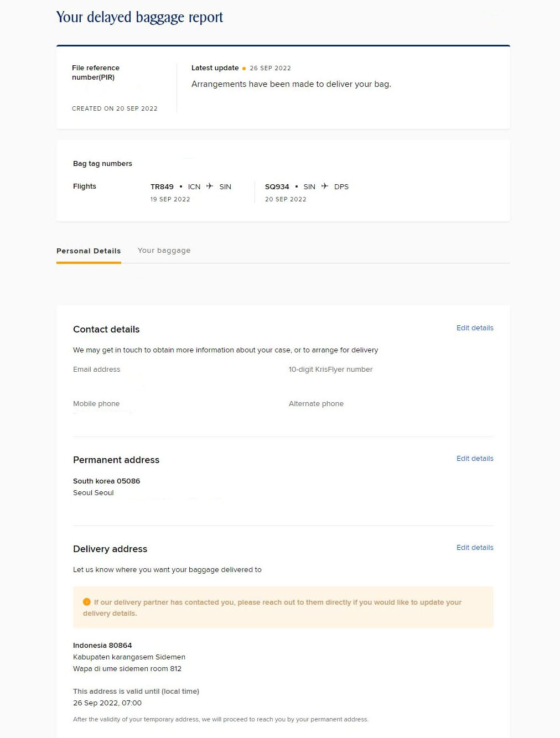Image resolution: width=560 pixels, height=738 pixels.
Task: Click the Bag tag numbers label
Action: (x=102, y=163)
